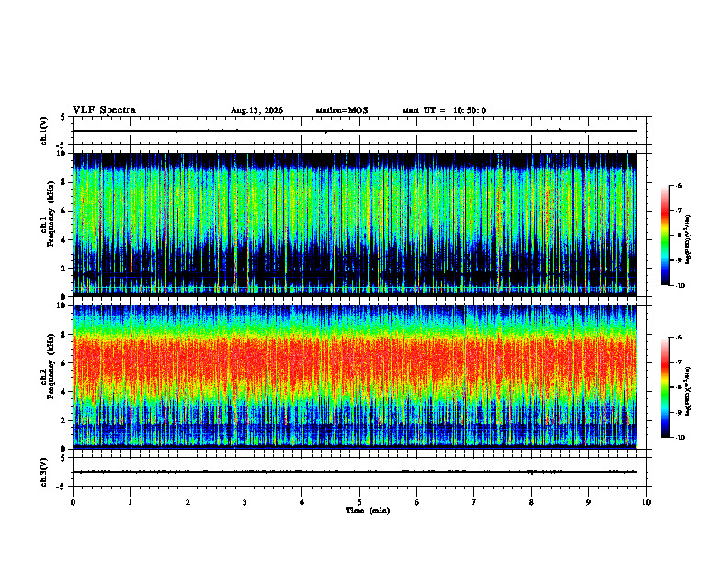Click the ch.3 voltage trace panel
Screen dimensions: 728x563
click(x=359, y=472)
